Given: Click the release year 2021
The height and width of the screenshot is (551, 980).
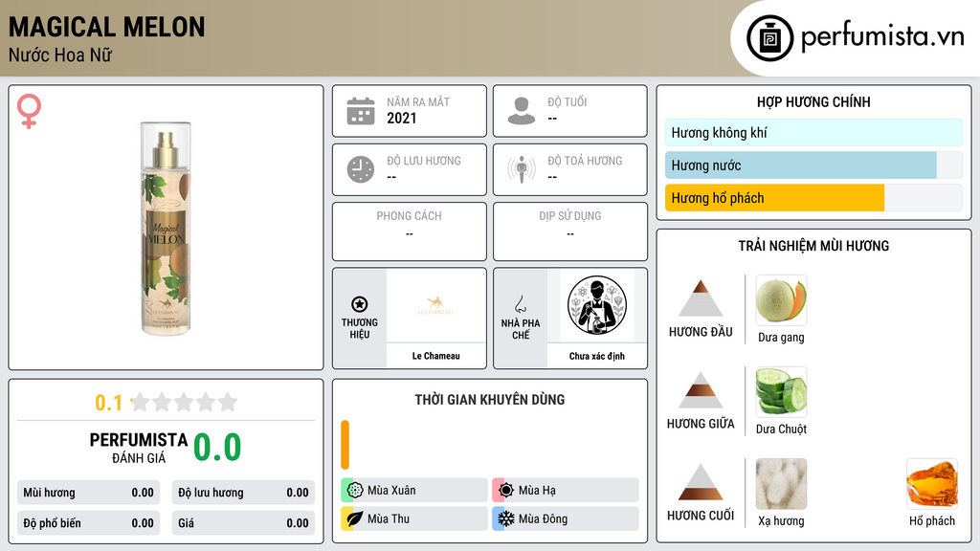Looking at the screenshot, I should tap(401, 118).
